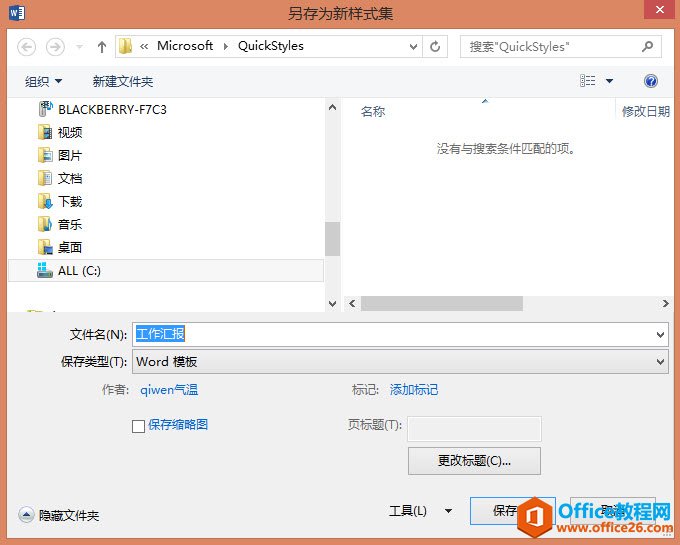Open the 保存类型 Word 模板 dropdown
Image resolution: width=680 pixels, height=545 pixels.
point(400,361)
